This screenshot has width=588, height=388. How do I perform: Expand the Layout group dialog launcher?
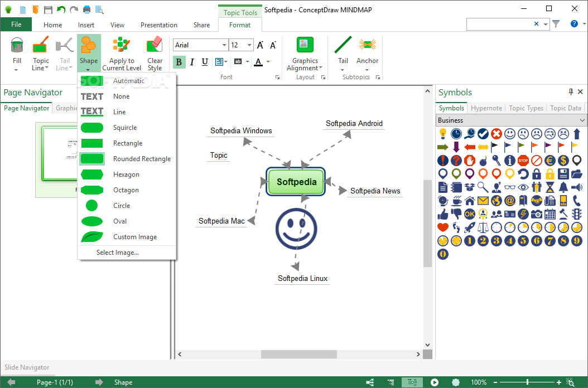click(323, 77)
